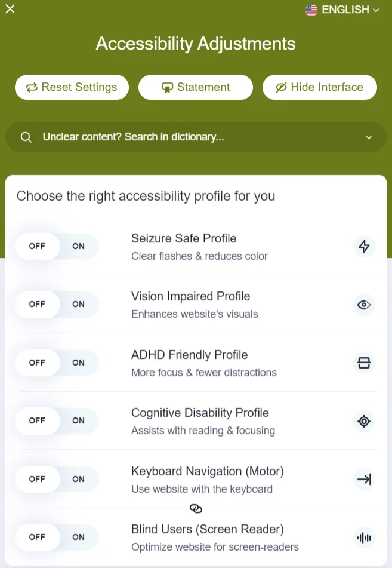Turn ON Blind Users Screen Reader
392x568 pixels.
click(x=78, y=537)
